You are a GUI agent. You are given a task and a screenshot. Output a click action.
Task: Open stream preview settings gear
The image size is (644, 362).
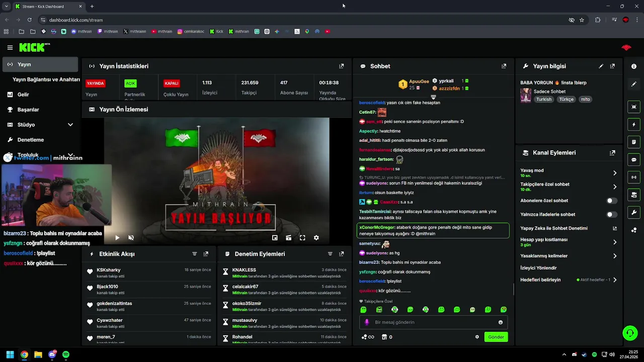pyautogui.click(x=316, y=238)
